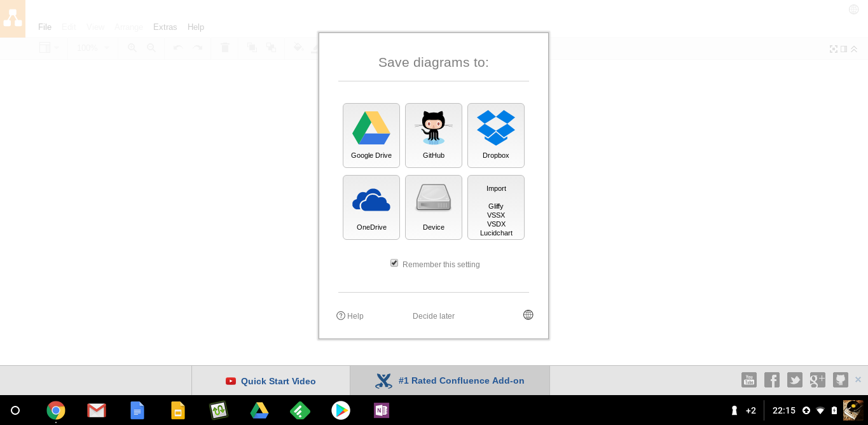This screenshot has height=425, width=868.
Task: Launch Google Slides from the shelf
Action: 178,410
